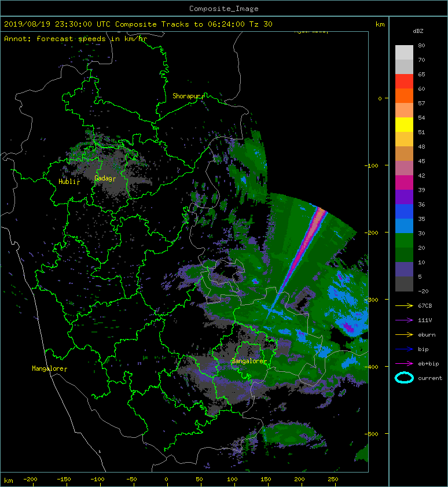Click the '80' dBZ scale value
This screenshot has width=448, height=487.
click(421, 45)
